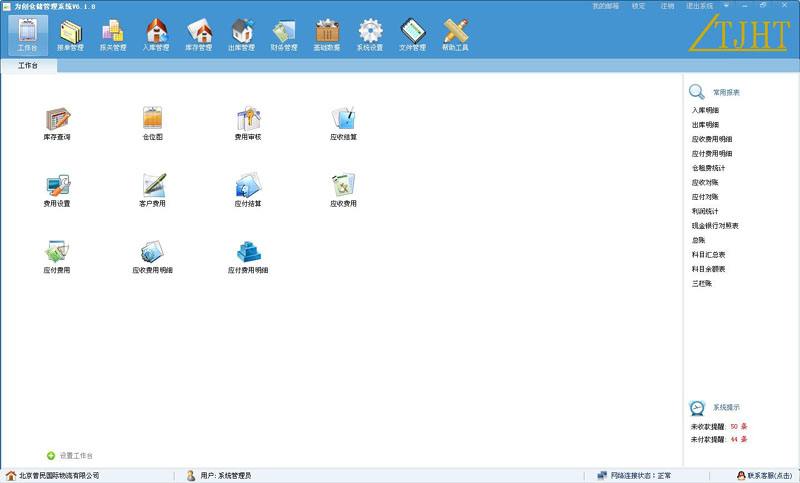The image size is (800, 483).
Task: Expand the title bar dropdown arrow
Action: click(x=727, y=6)
